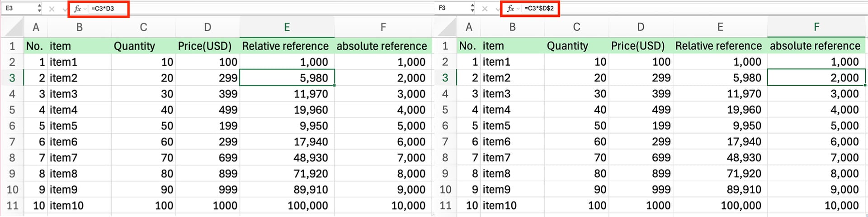Click the Select All triangle in the right spreadsheet
The height and width of the screenshot is (217, 868).
click(446, 27)
